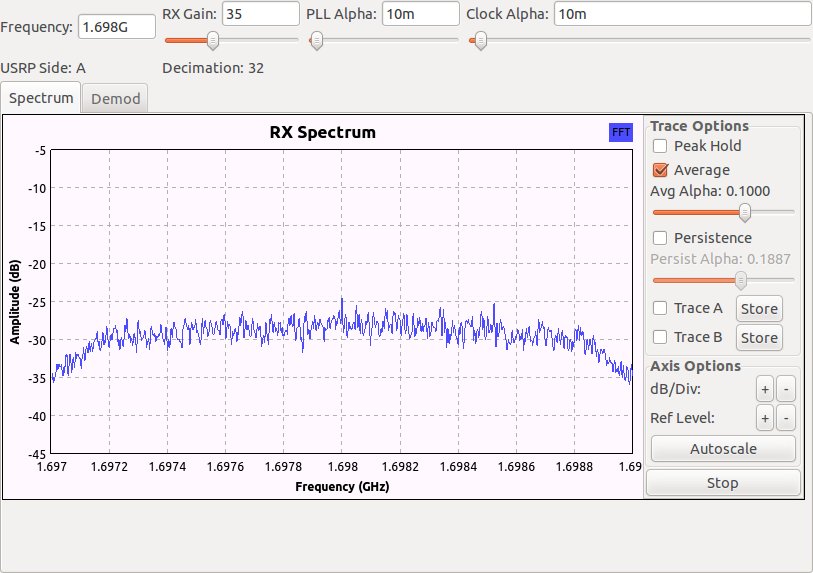Viewport: 813px width, 573px height.
Task: Switch to the Demod tab
Action: pos(116,98)
